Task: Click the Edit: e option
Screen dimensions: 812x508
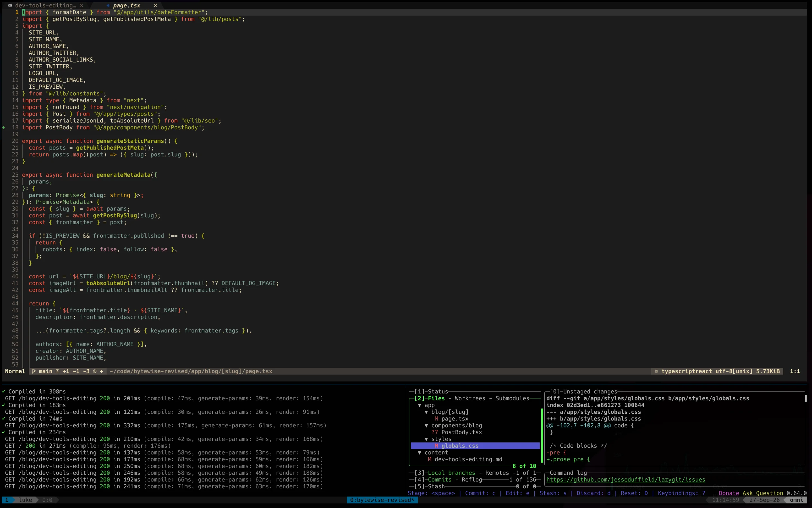Action: 517,493
